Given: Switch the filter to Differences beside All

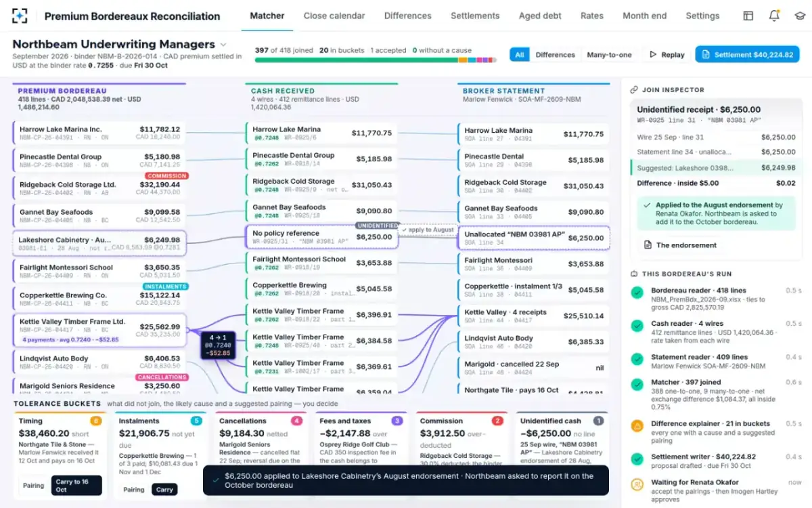Looking at the screenshot, I should 555,55.
